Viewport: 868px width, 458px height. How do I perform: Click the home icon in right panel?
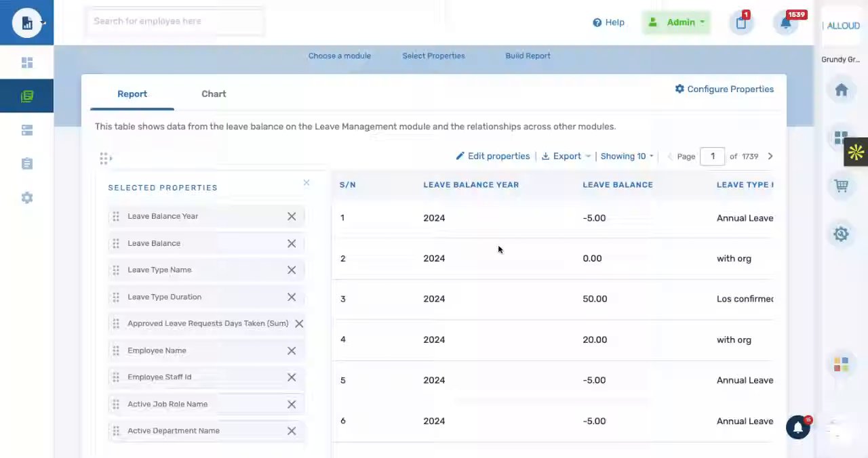[x=841, y=90]
